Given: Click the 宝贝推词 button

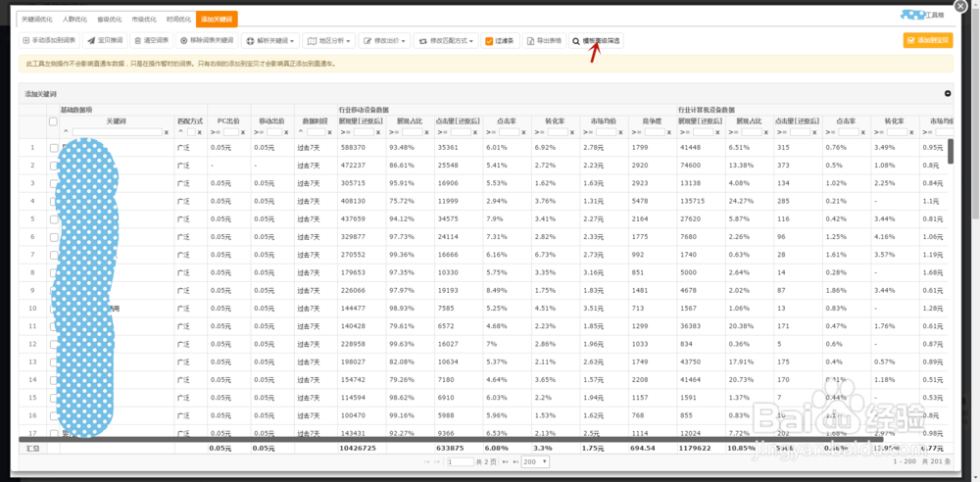Looking at the screenshot, I should point(106,40).
